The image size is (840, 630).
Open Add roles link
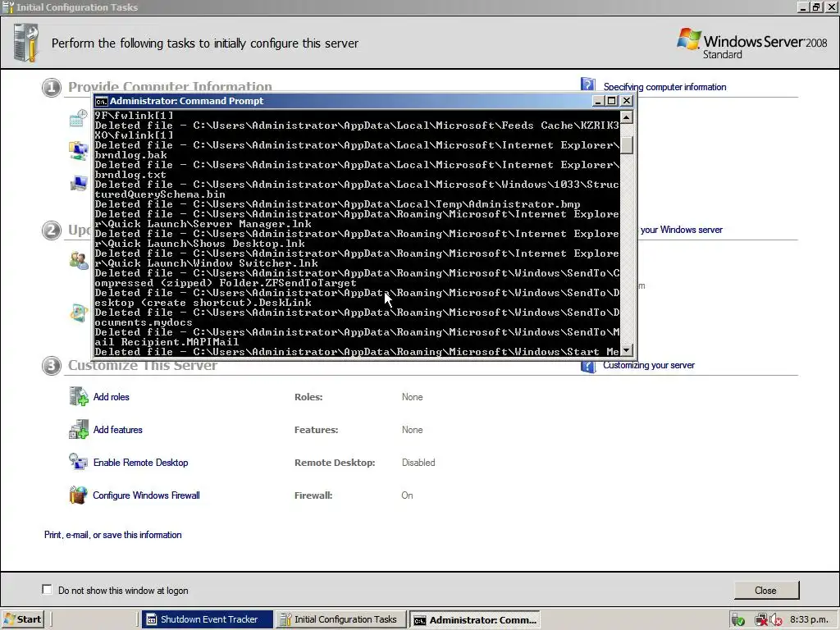click(111, 397)
